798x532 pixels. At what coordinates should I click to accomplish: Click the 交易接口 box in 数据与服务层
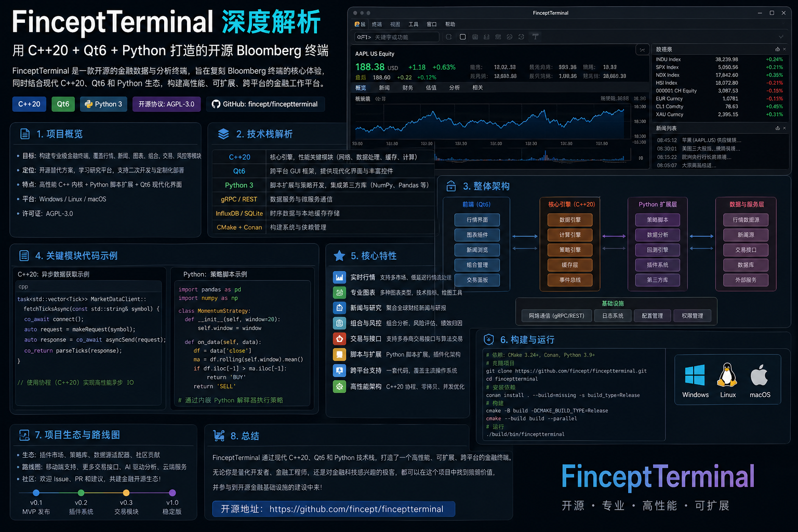(746, 250)
